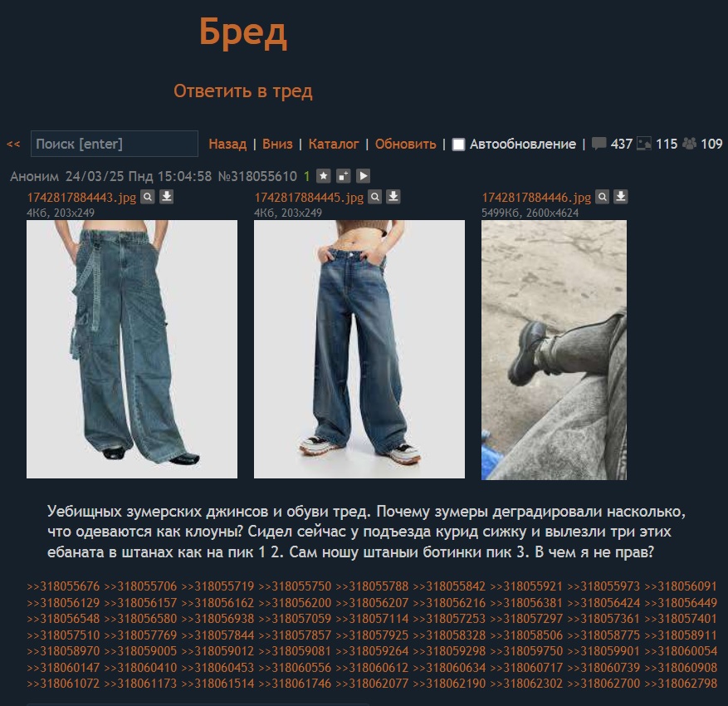Open the Назад link
Viewport: 728px width, 706px height.
point(227,144)
